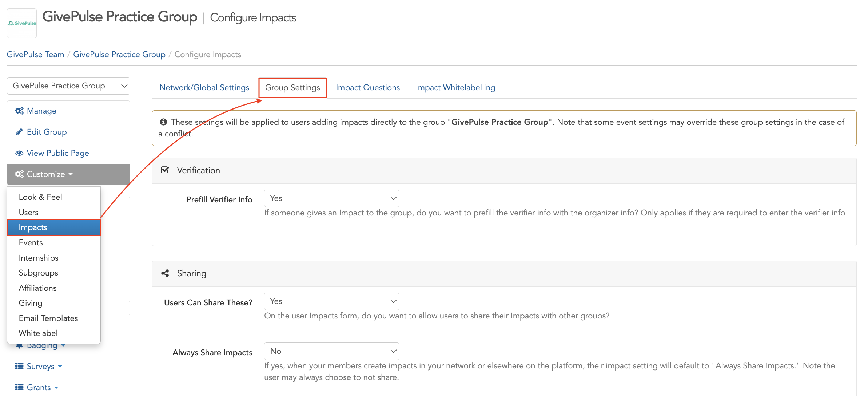The width and height of the screenshot is (868, 396).
Task: Select Subgroups from Customize menu
Action: pos(54,273)
